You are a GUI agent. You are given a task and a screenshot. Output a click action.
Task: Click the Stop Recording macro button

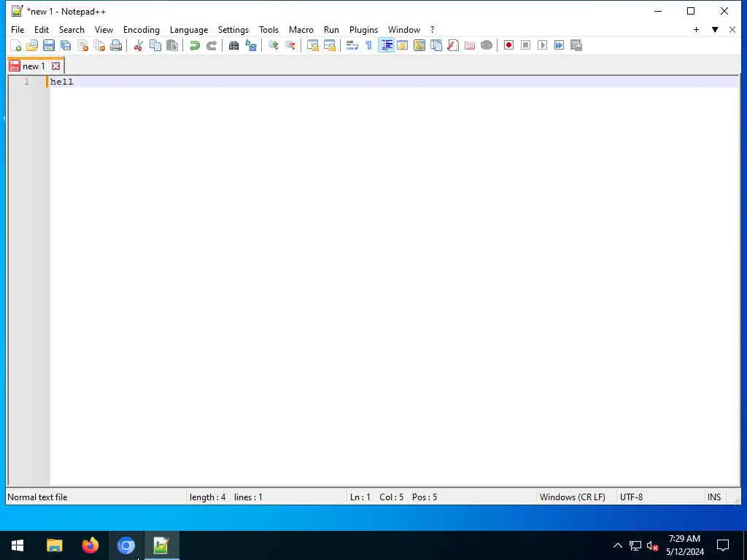[x=525, y=45]
